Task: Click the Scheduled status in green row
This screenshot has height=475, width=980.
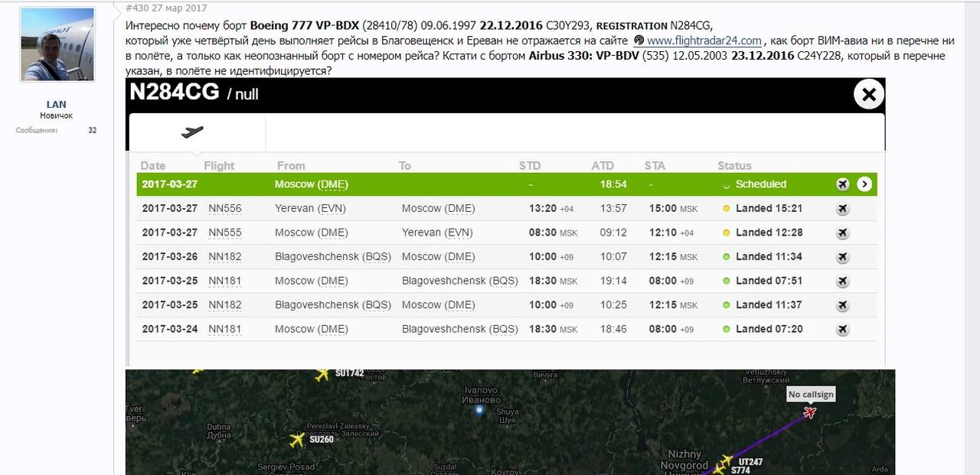Action: 760,184
